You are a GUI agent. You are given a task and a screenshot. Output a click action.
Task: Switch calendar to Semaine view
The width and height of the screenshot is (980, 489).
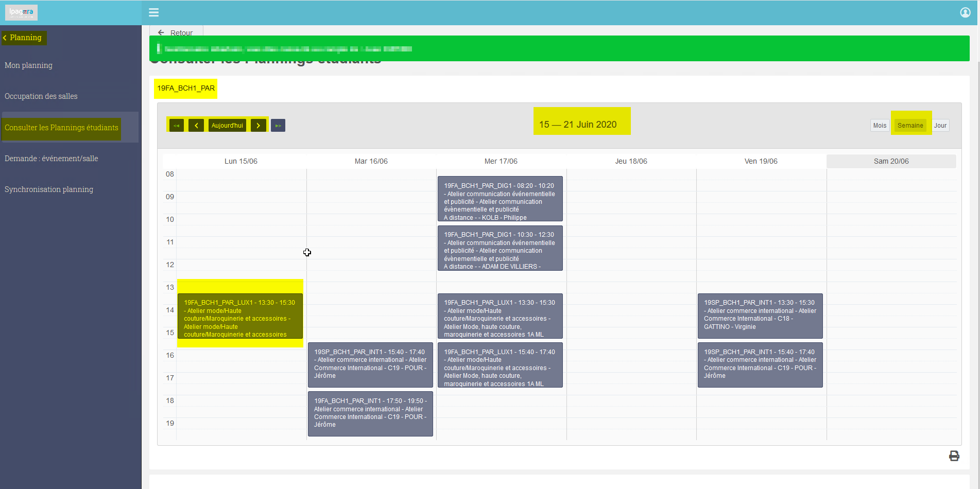click(910, 126)
